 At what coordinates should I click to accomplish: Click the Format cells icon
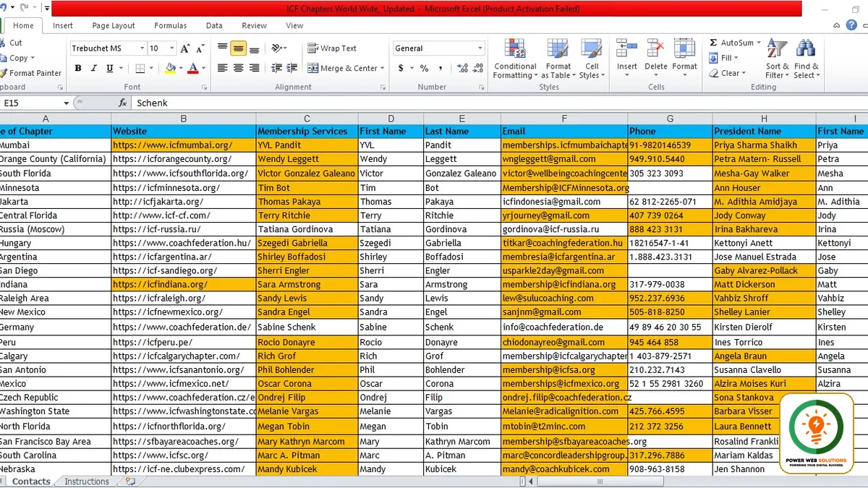pos(684,49)
